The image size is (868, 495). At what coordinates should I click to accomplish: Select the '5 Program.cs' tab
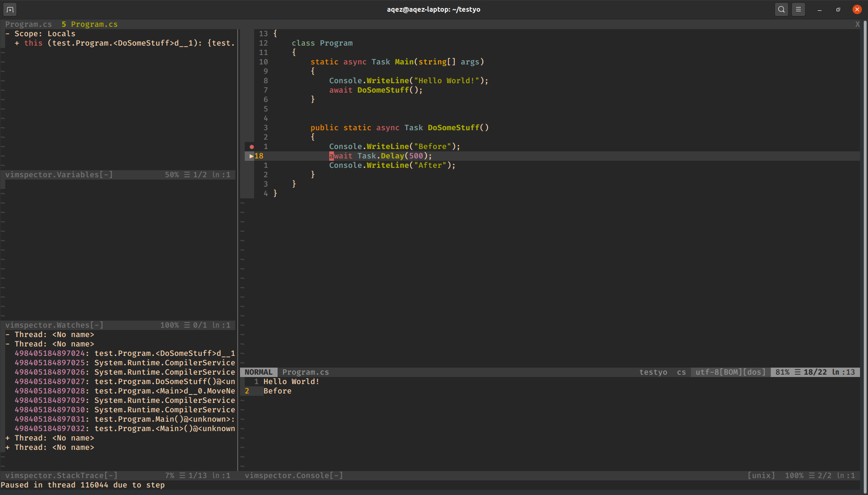(x=90, y=24)
